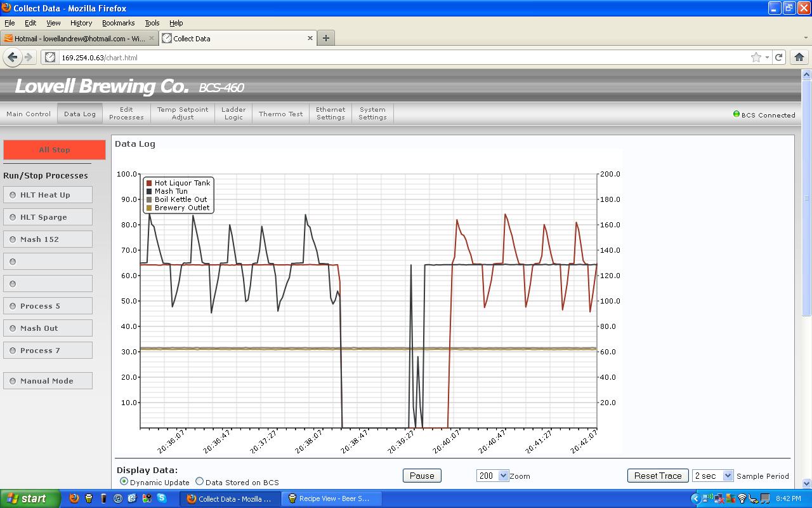Screen dimensions: 812x508
Task: Open a new tab with the plus button
Action: coord(325,38)
